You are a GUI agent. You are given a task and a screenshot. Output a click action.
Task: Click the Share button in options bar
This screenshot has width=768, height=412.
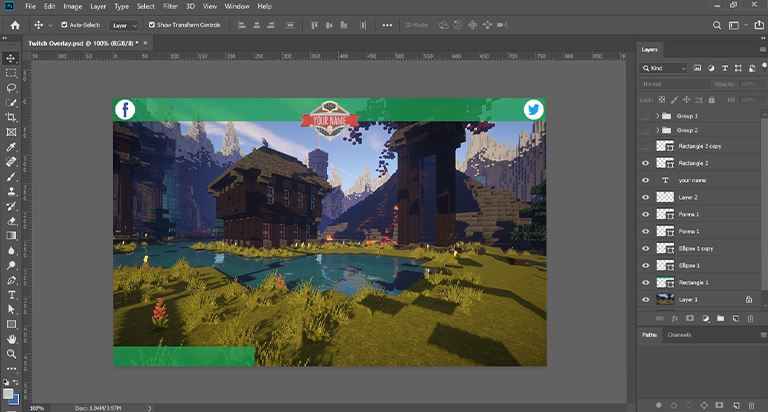tap(759, 25)
